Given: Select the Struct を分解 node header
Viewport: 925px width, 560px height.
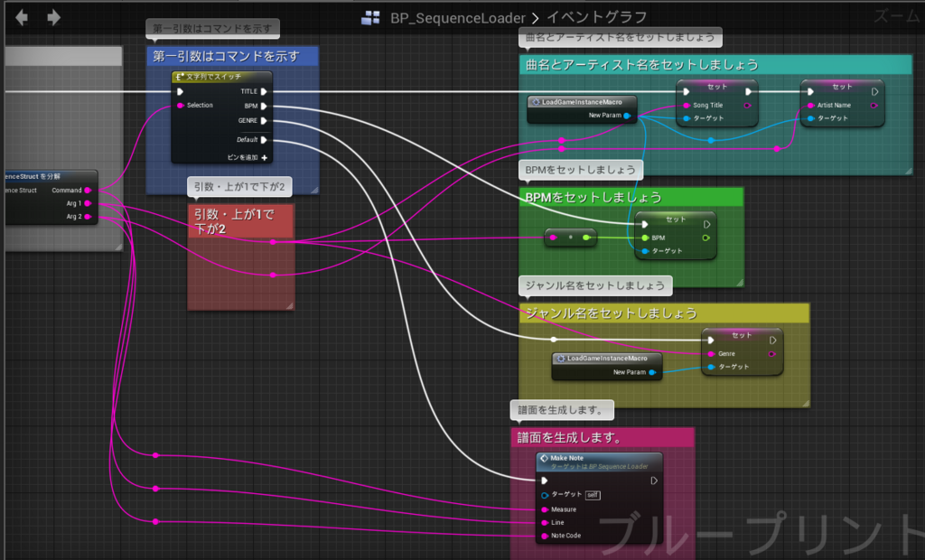Looking at the screenshot, I should tap(51, 176).
